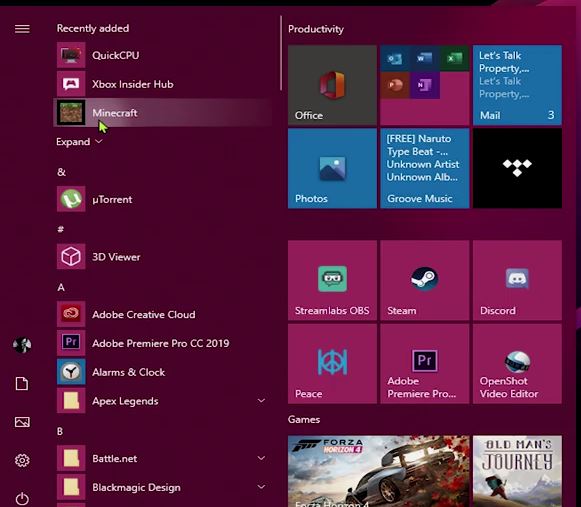Jump via the letter A header

pos(61,287)
